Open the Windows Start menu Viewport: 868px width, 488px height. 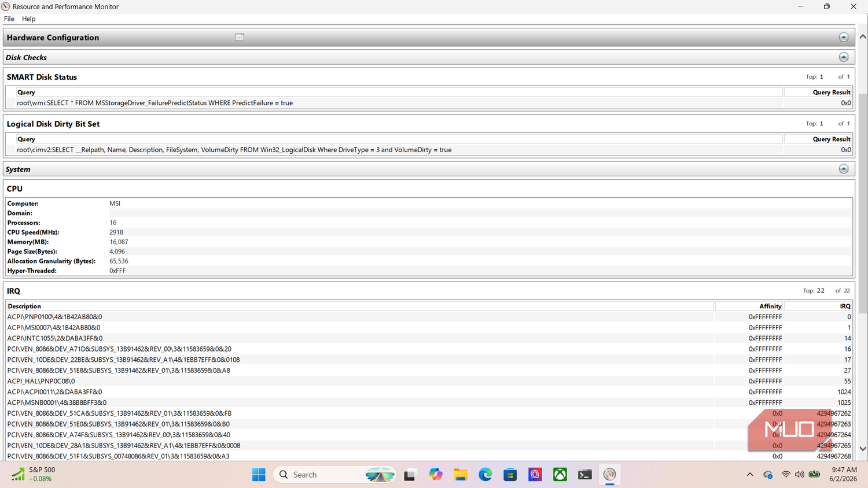pos(259,475)
